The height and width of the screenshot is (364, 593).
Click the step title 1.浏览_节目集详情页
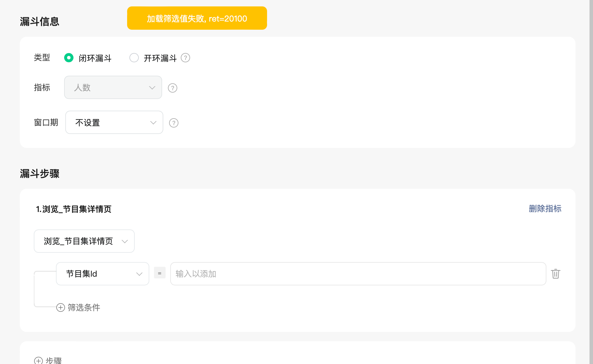74,209
